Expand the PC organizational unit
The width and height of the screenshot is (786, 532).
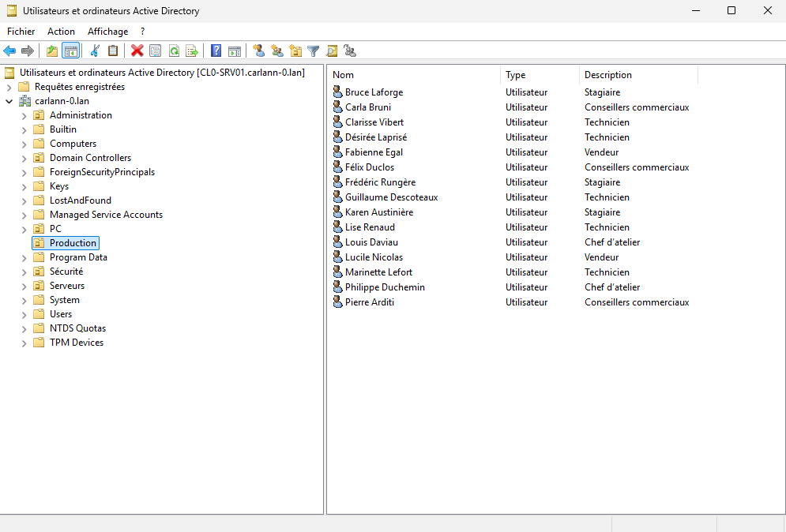pyautogui.click(x=24, y=230)
